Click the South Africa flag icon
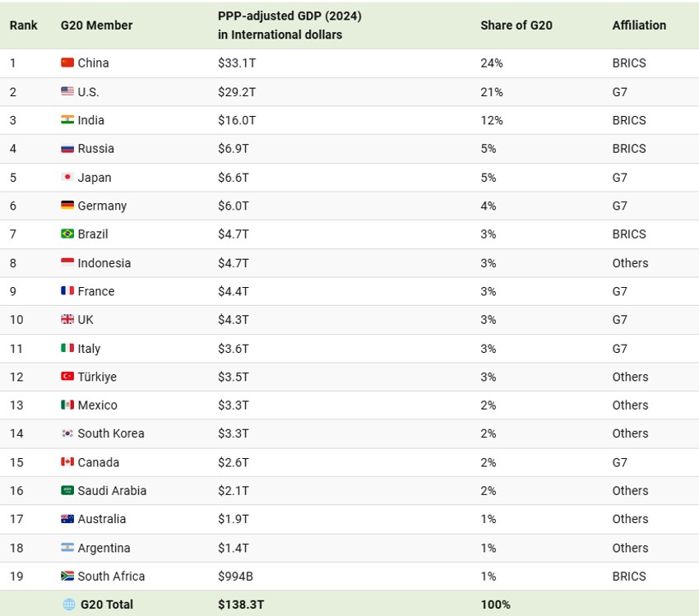The image size is (699, 616). (x=67, y=576)
